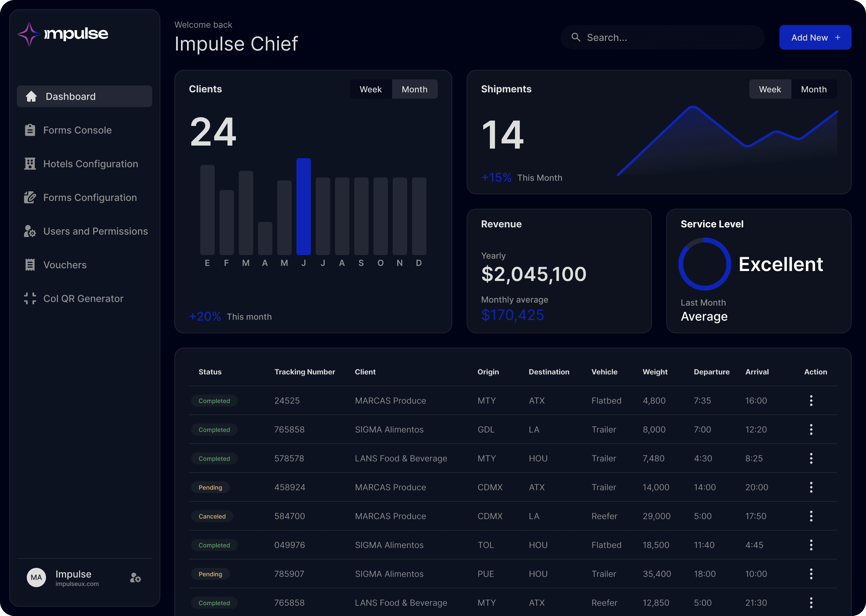866x616 pixels.
Task: Click the Search input field
Action: 662,37
